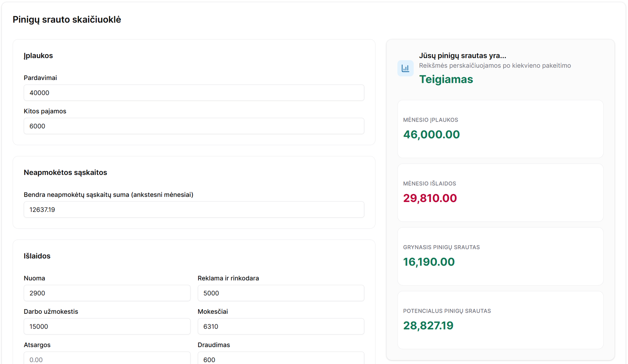
Task: Select the unpaid invoices total input field
Action: point(194,210)
